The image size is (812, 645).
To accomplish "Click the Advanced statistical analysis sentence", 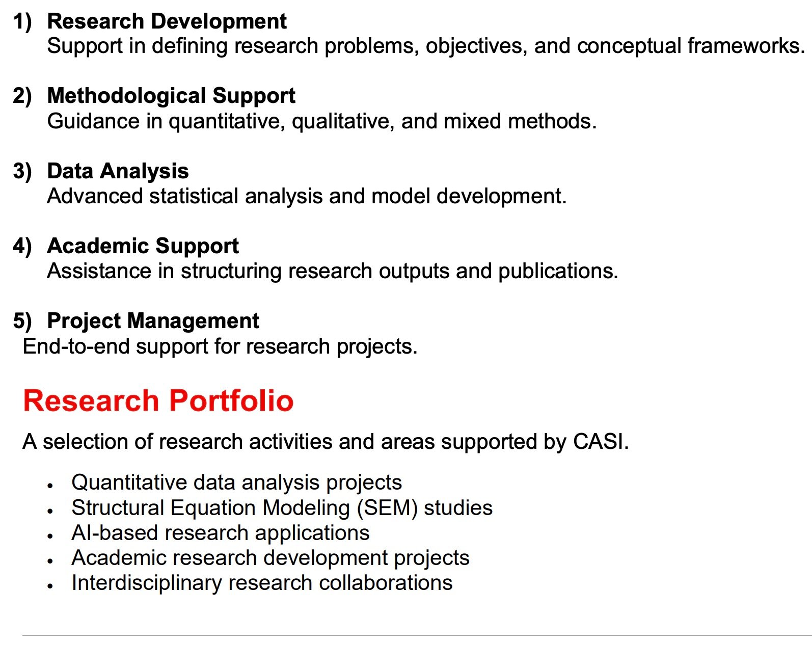I will point(307,196).
